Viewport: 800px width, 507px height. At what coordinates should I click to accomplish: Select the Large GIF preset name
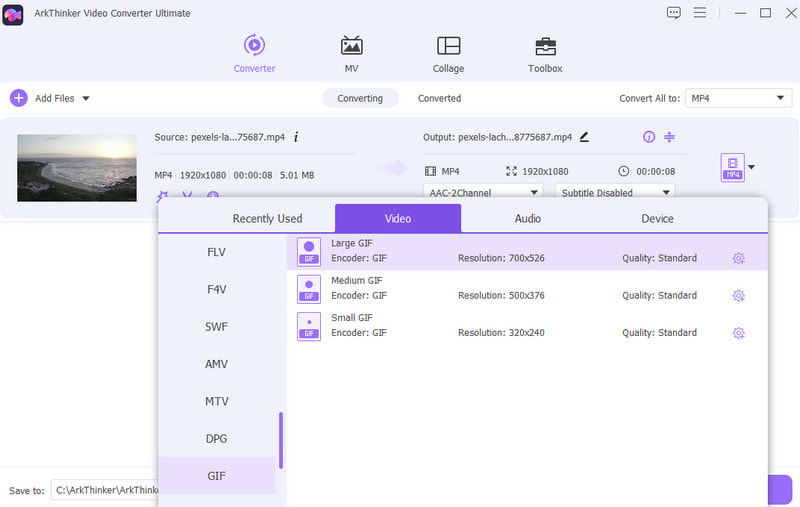coord(352,243)
